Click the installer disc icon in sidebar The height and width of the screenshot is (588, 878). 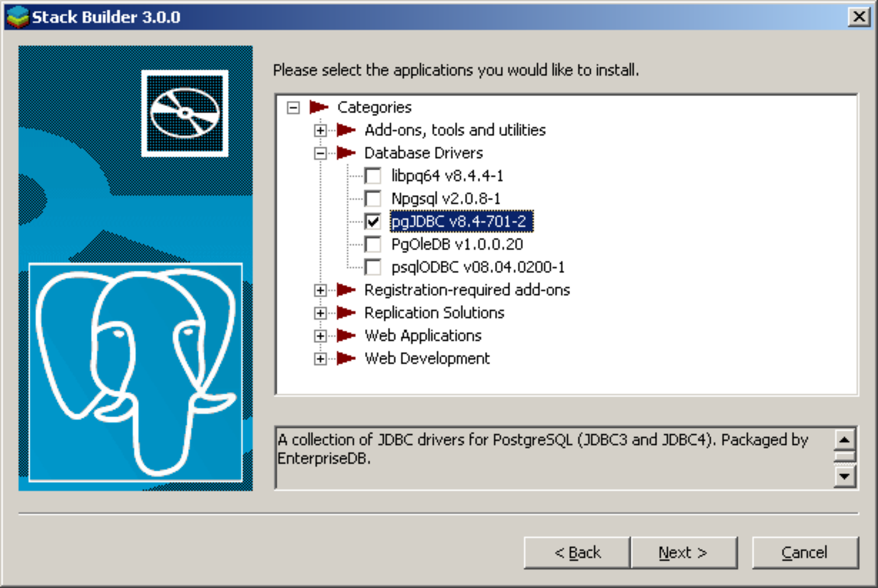pos(185,113)
